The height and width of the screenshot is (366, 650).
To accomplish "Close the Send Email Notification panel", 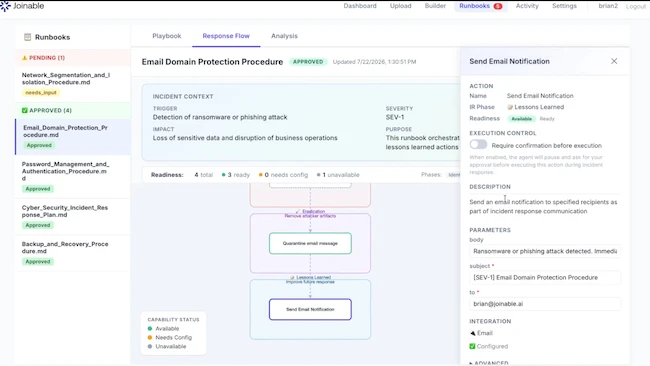I will pos(614,61).
